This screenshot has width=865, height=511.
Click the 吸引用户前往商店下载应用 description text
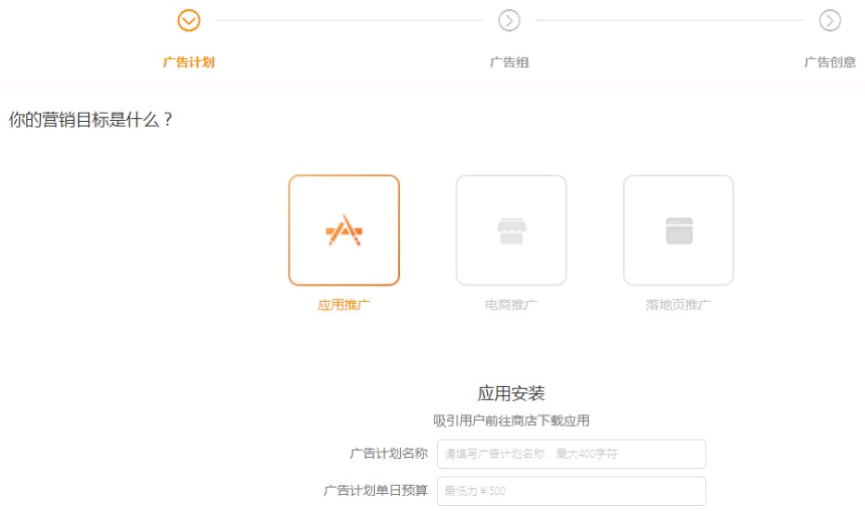coord(511,421)
